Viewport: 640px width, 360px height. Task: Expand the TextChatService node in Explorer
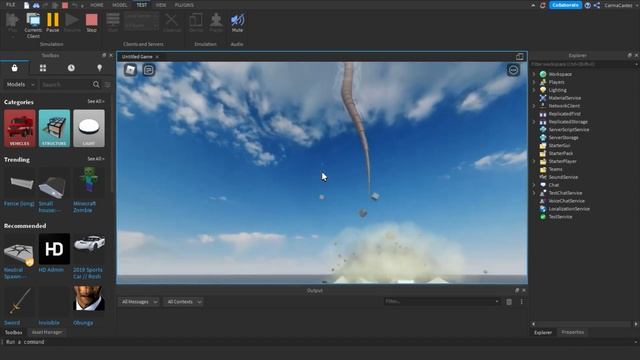pyautogui.click(x=534, y=193)
